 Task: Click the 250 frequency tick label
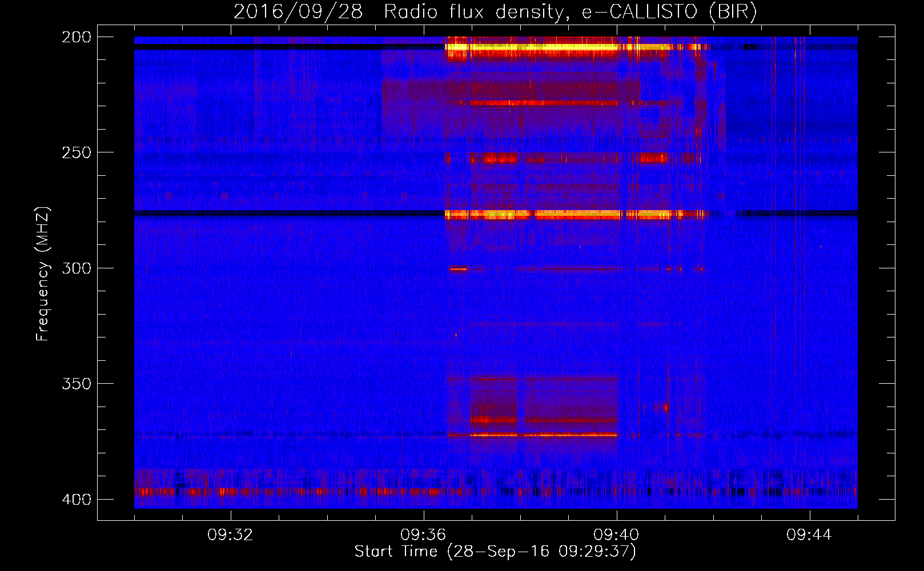tap(76, 152)
